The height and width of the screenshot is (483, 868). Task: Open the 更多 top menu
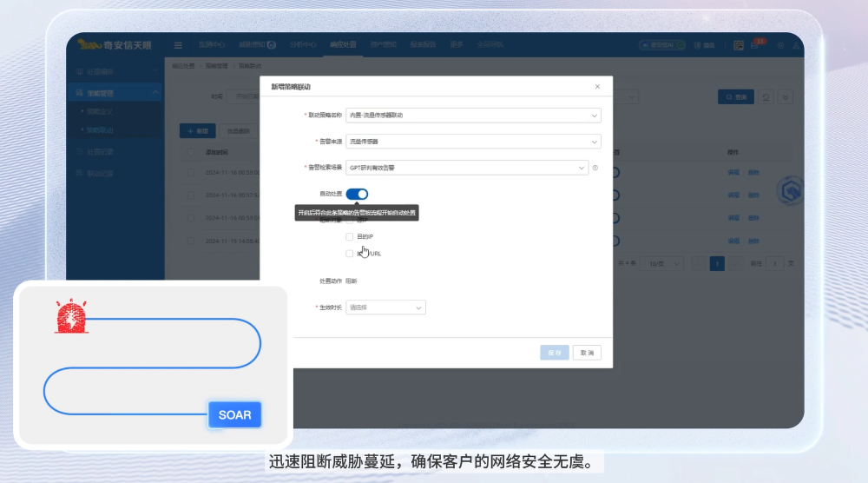tap(457, 45)
